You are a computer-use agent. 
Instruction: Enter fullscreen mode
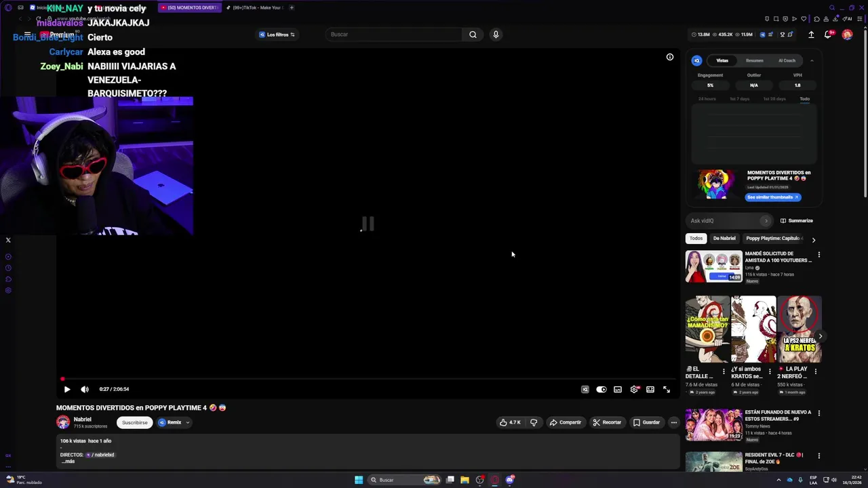(x=667, y=389)
